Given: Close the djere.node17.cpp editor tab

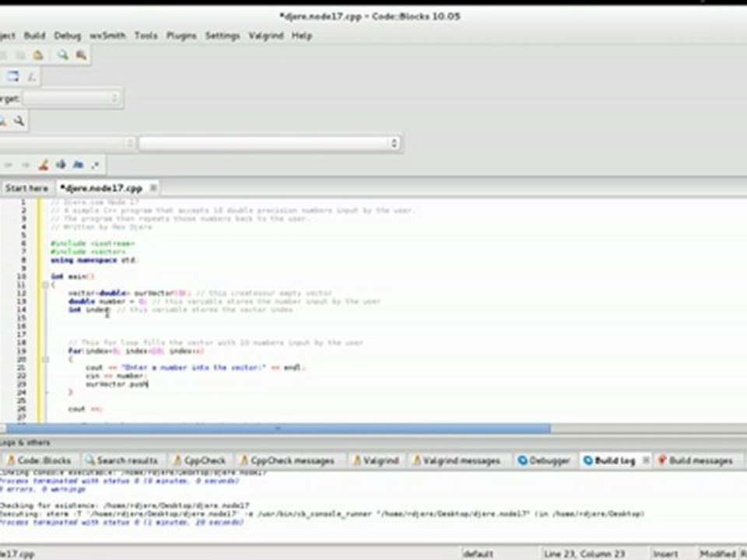Looking at the screenshot, I should [x=153, y=187].
